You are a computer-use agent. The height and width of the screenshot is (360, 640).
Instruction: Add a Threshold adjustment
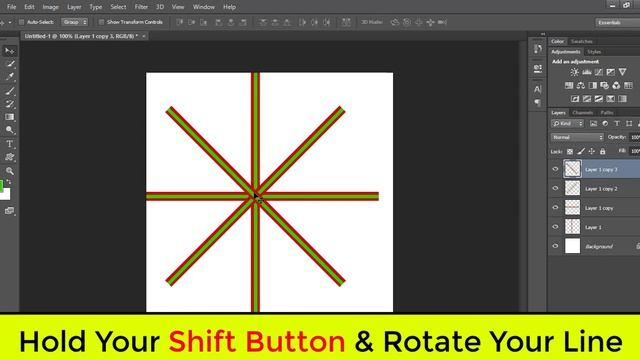[598, 99]
